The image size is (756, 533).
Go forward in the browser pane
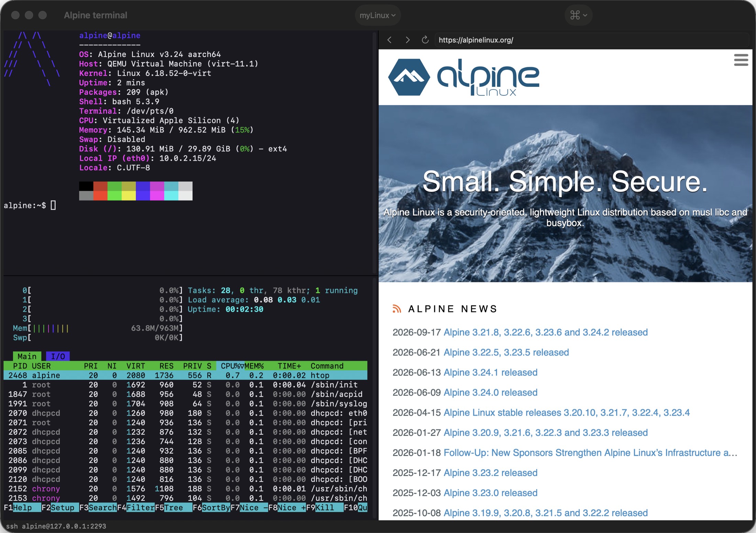click(x=408, y=40)
